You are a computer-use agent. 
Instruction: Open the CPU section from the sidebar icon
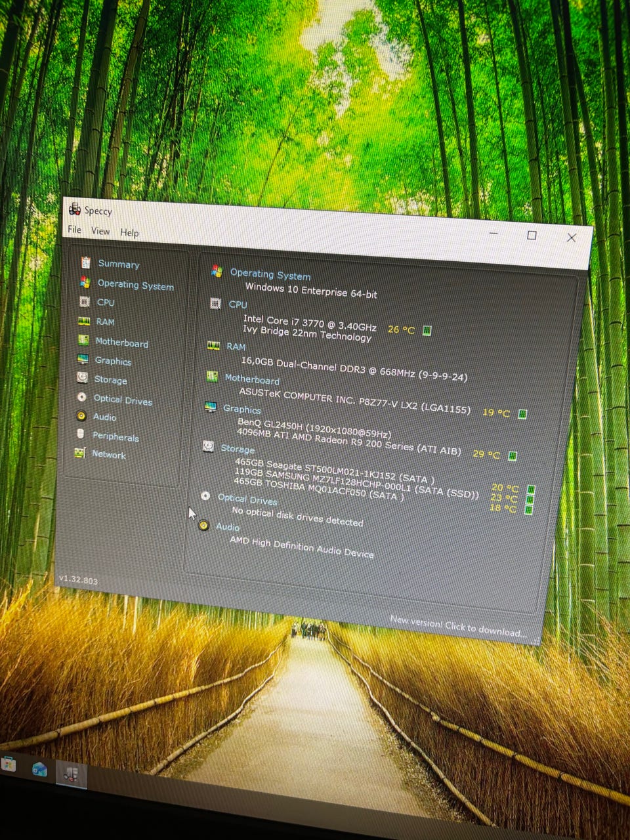85,302
